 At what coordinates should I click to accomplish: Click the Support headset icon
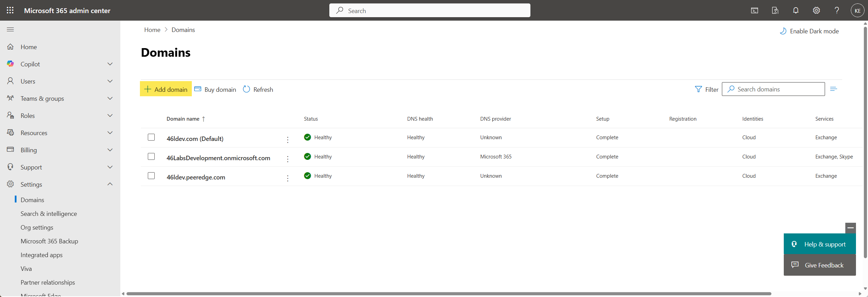(10, 167)
